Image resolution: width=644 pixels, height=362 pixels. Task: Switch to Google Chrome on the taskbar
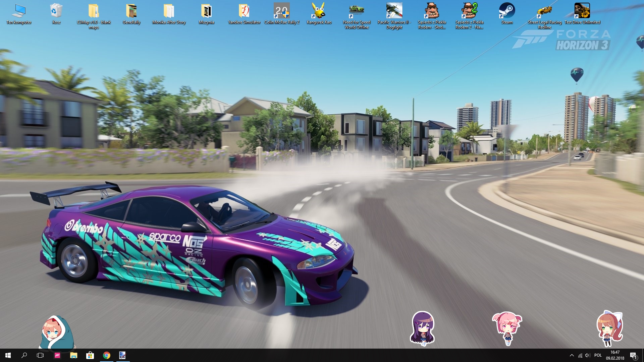[x=107, y=355]
